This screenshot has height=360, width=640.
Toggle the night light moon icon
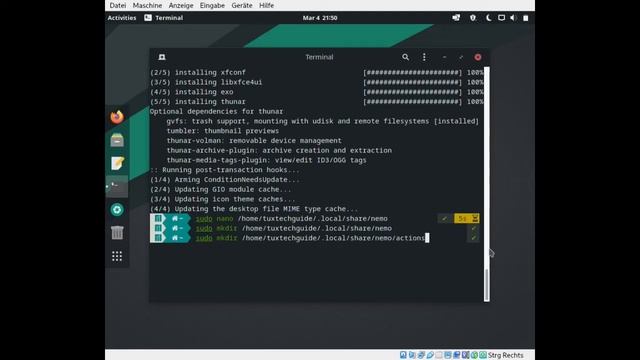click(489, 18)
